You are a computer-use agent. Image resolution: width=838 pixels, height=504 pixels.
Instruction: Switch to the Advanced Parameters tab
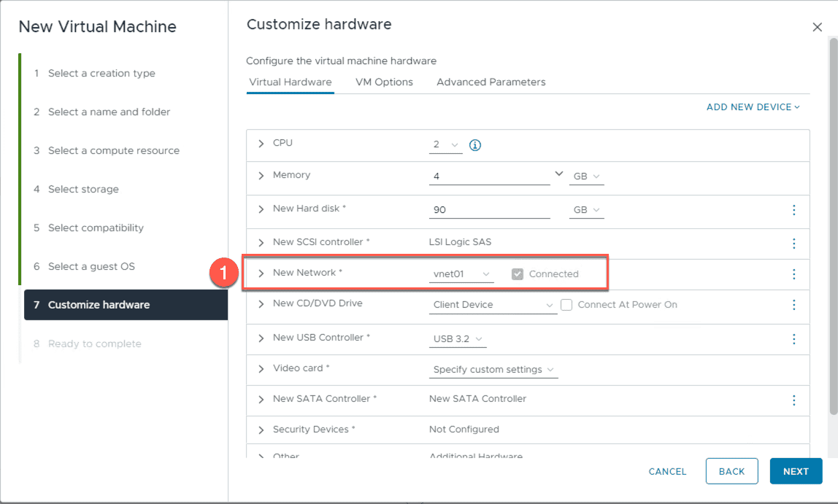(491, 82)
